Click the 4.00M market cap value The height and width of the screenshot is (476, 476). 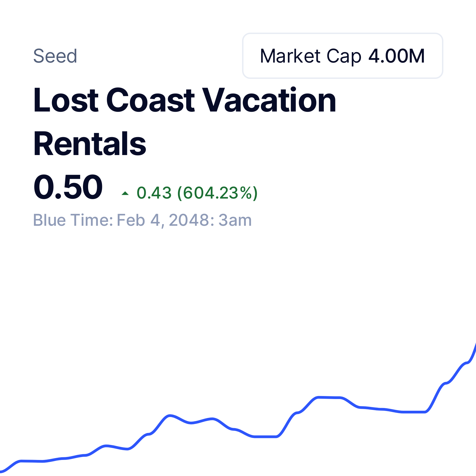point(396,56)
